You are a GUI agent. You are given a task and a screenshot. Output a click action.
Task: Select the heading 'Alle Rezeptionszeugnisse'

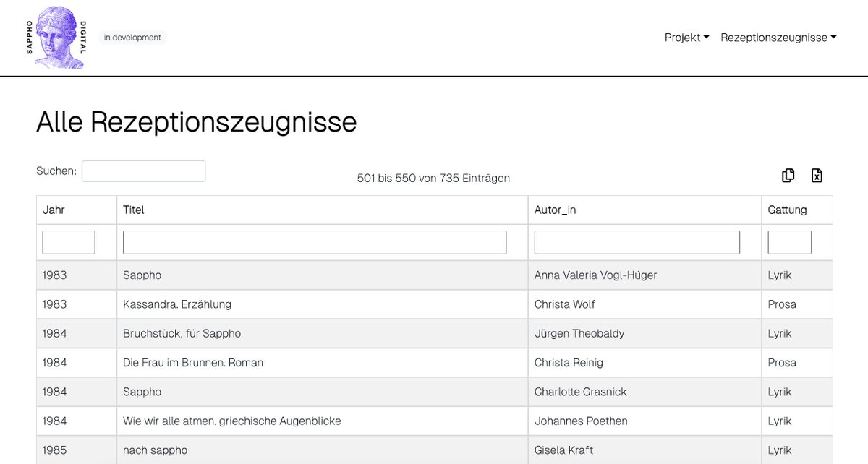(197, 122)
